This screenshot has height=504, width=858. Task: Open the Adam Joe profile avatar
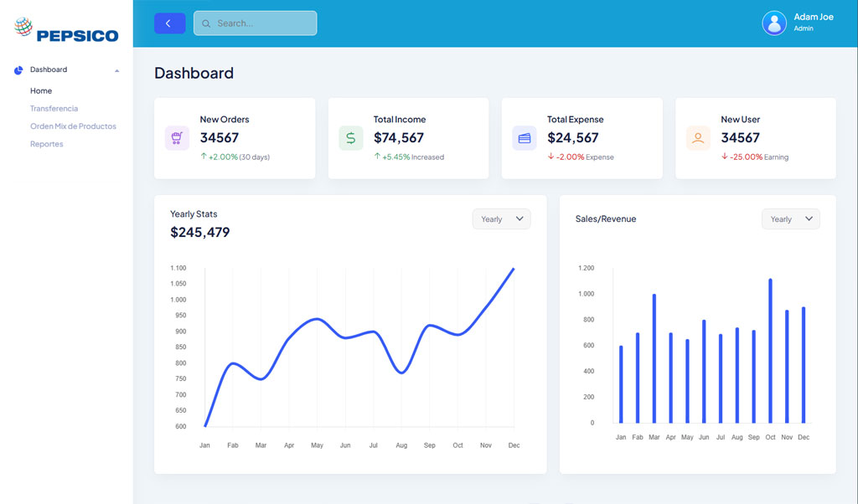click(x=773, y=23)
